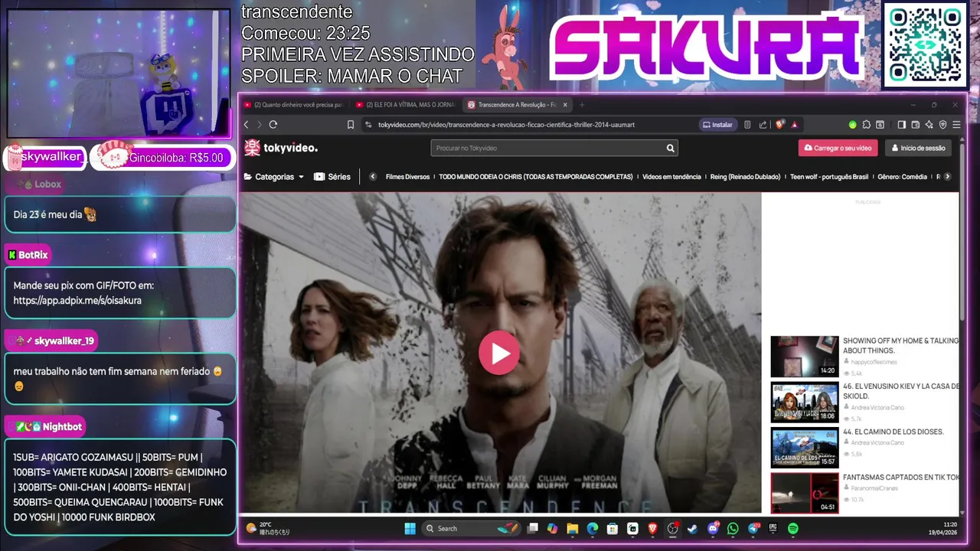The height and width of the screenshot is (551, 980).
Task: Open the Séries section
Action: click(332, 177)
